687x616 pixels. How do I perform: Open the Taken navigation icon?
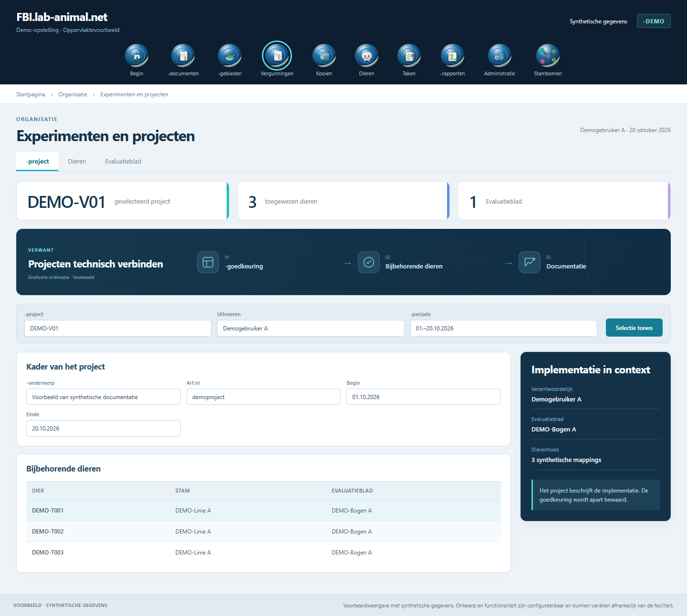tap(409, 56)
